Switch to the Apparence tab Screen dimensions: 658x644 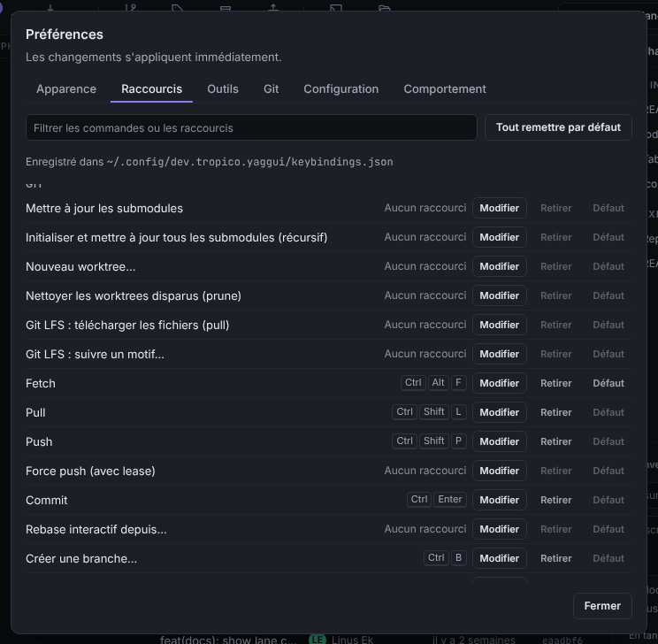pyautogui.click(x=66, y=89)
